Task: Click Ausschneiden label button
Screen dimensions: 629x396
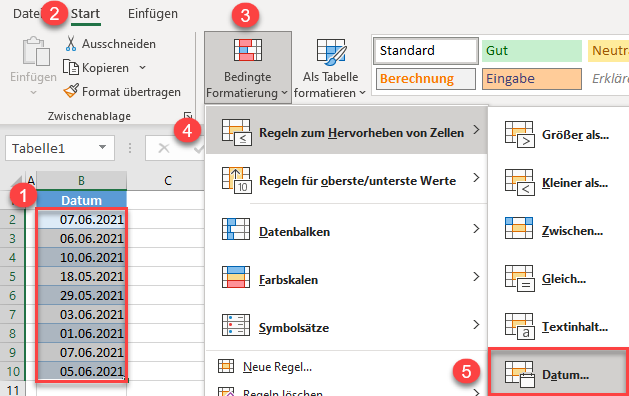Action: pyautogui.click(x=119, y=44)
